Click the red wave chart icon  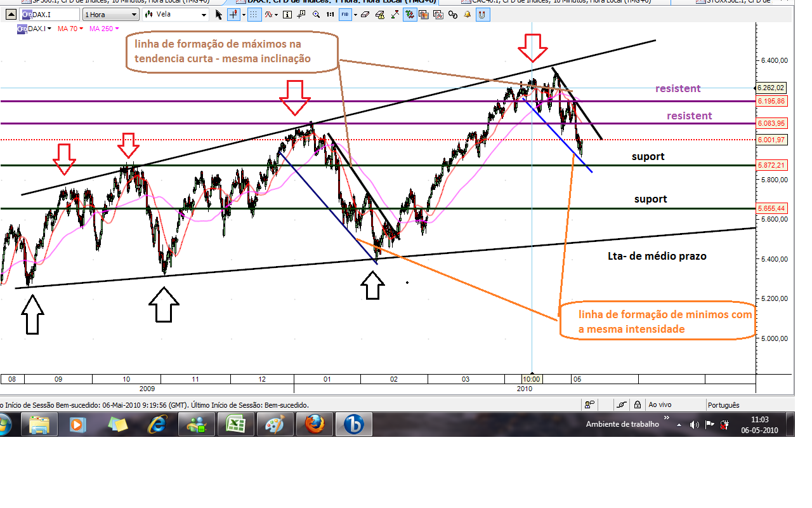[438, 15]
